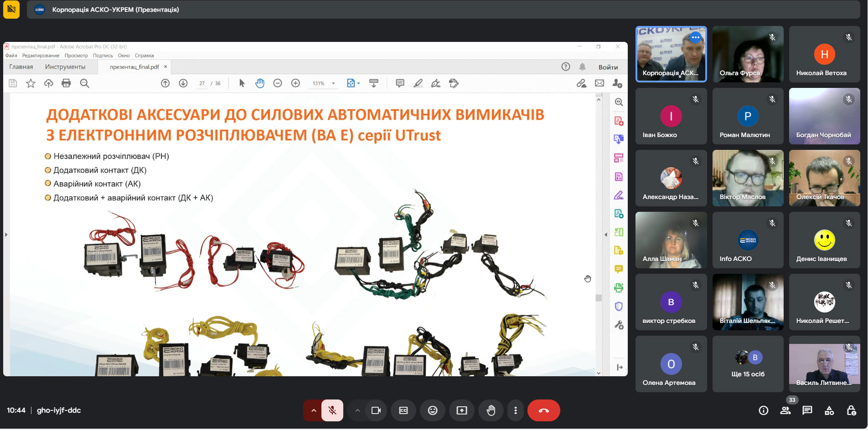868x430 pixels.
Task: Open Acrobat notifications bell
Action: click(582, 67)
